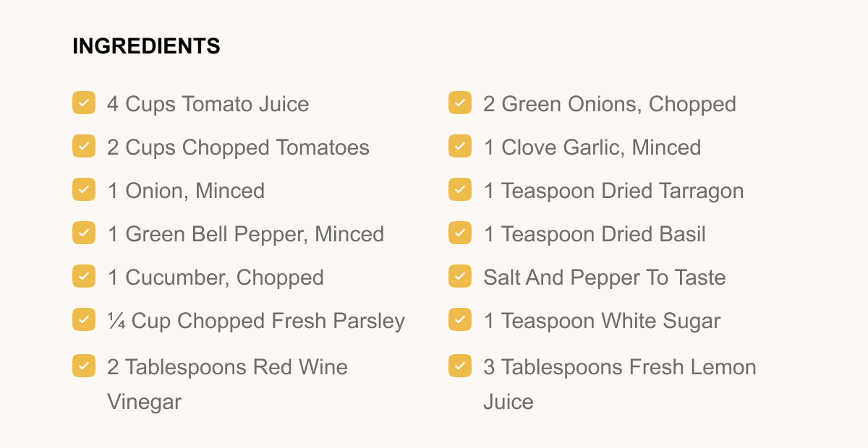Uncheck 1 Green Bell Pepper, Minced
868x448 pixels.
[84, 233]
